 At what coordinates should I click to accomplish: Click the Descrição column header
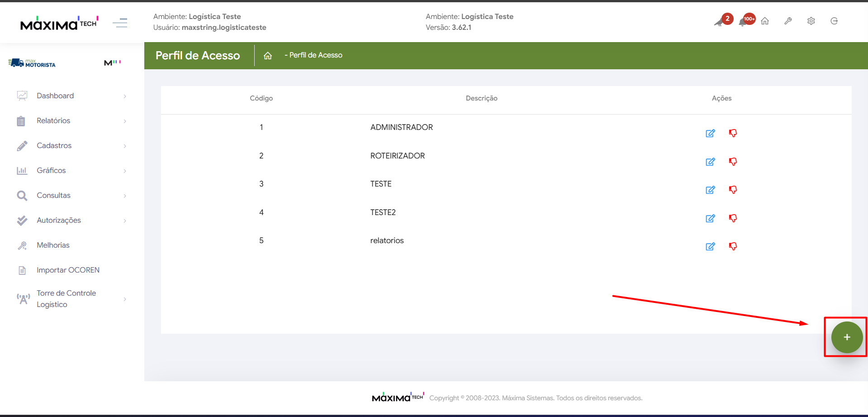click(x=482, y=98)
